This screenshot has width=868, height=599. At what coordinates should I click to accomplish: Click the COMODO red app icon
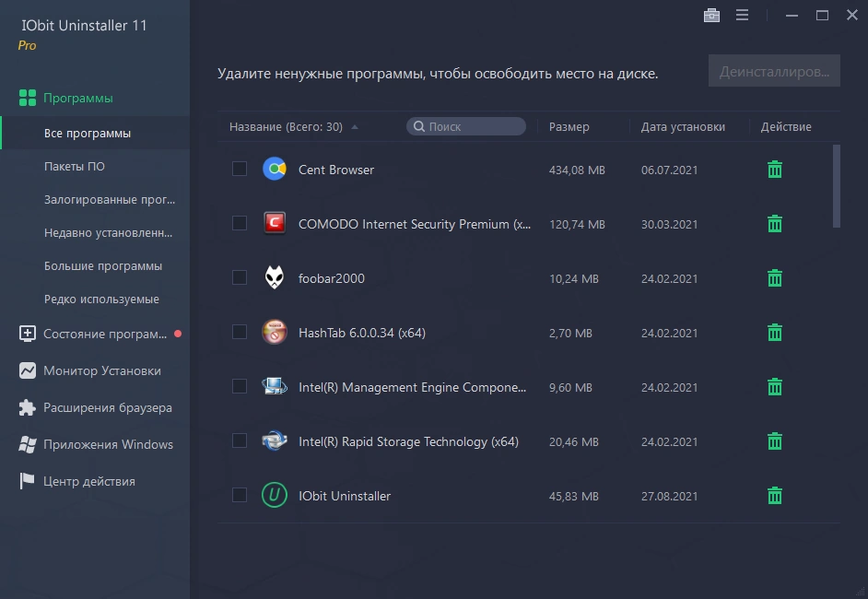coord(275,223)
